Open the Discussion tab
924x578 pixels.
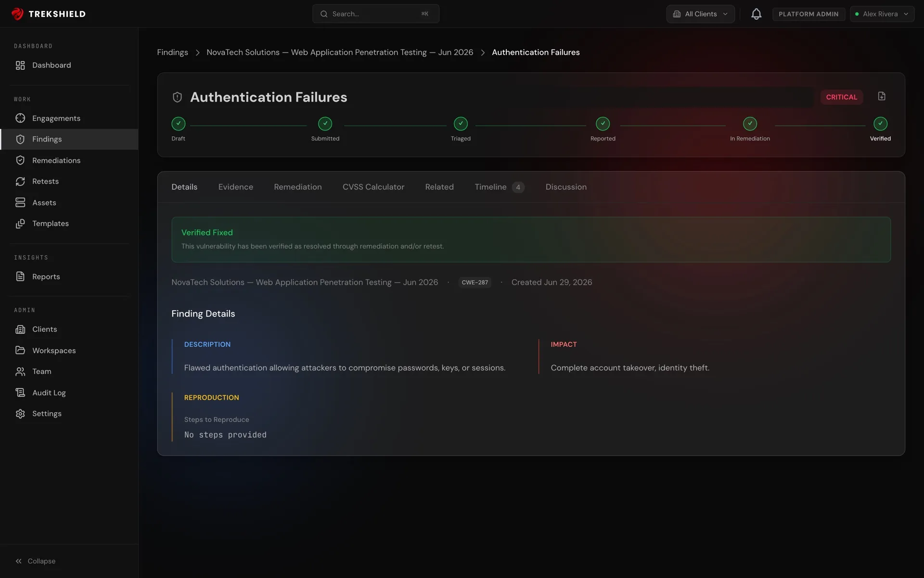(566, 187)
